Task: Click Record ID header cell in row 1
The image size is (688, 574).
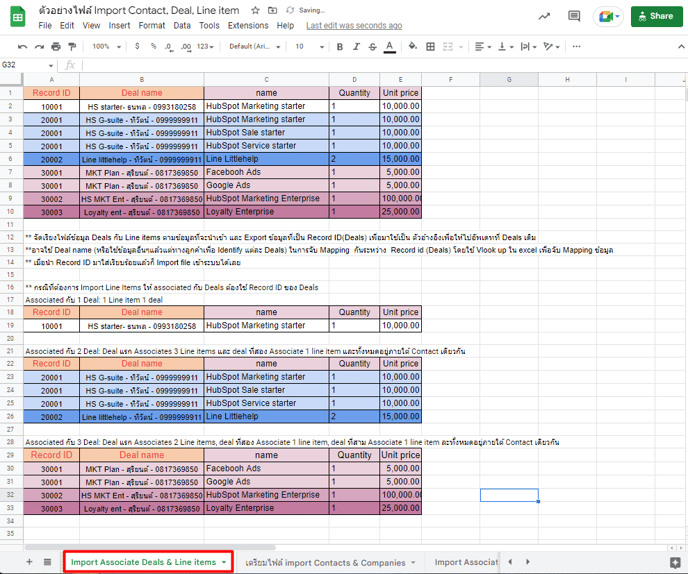Action: [51, 93]
